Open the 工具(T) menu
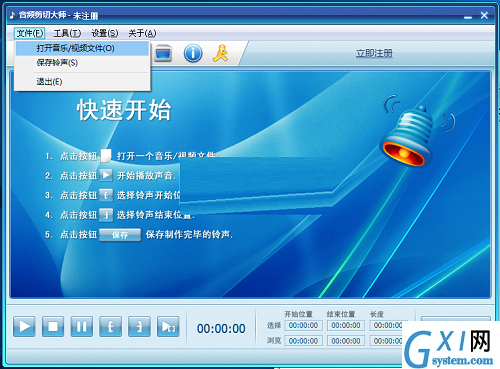This screenshot has height=369, width=500. (x=67, y=33)
